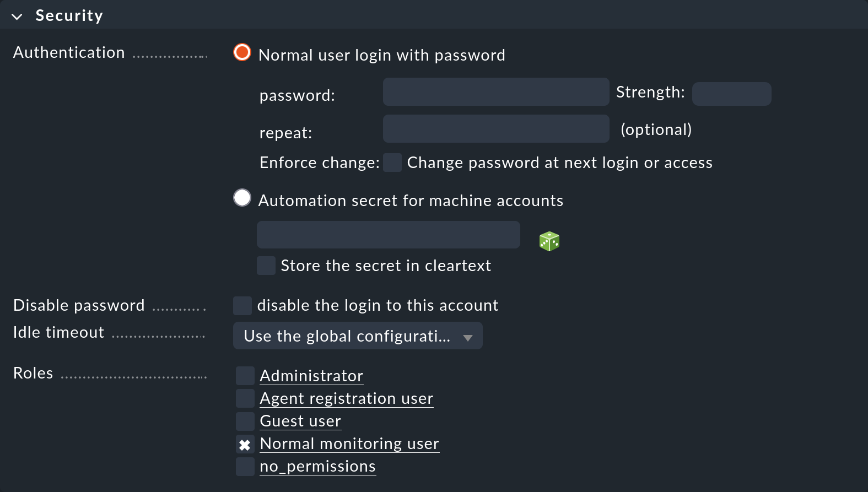Check the Administrator role checkbox

245,375
